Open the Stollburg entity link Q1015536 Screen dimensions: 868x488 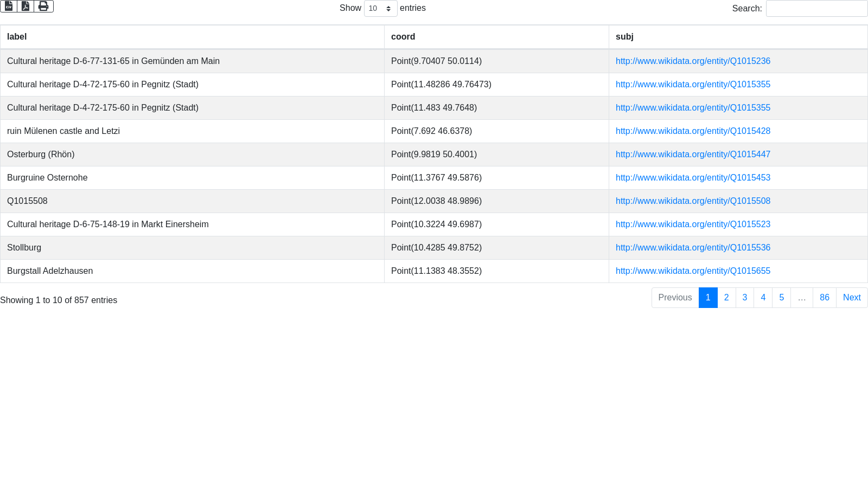click(x=693, y=248)
